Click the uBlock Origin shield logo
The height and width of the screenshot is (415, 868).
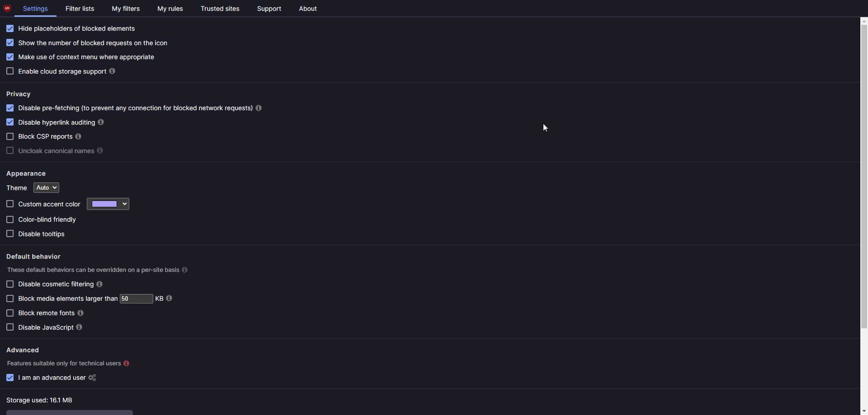point(7,8)
